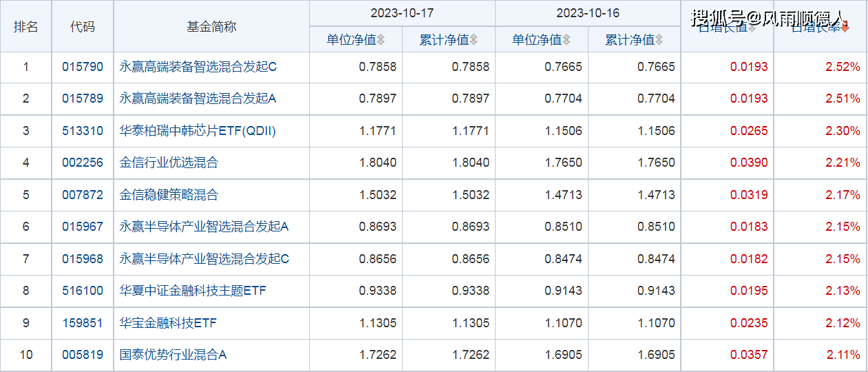Click the 2023-10-16 date header
The image size is (868, 372).
[588, 13]
